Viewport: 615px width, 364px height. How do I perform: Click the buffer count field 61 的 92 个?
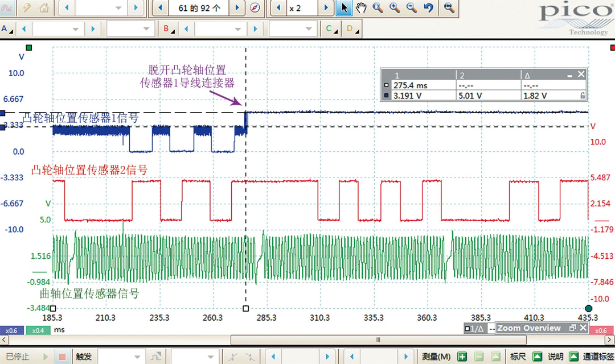[x=199, y=7]
